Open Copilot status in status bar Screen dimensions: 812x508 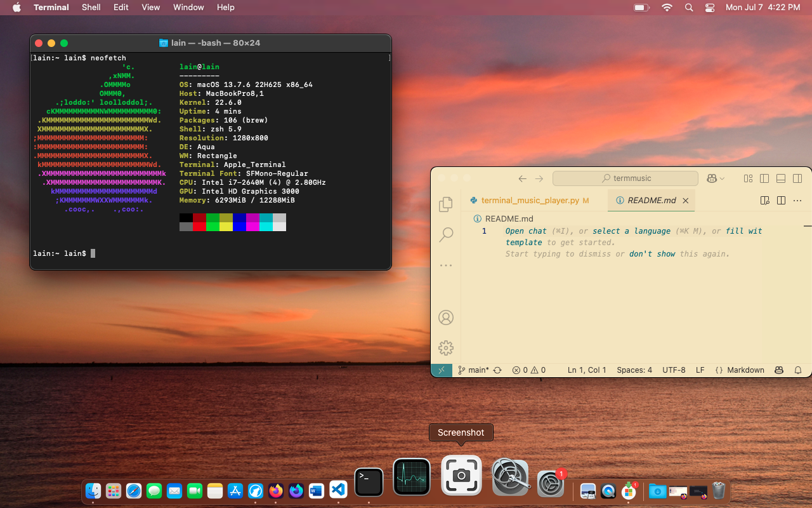pyautogui.click(x=779, y=370)
